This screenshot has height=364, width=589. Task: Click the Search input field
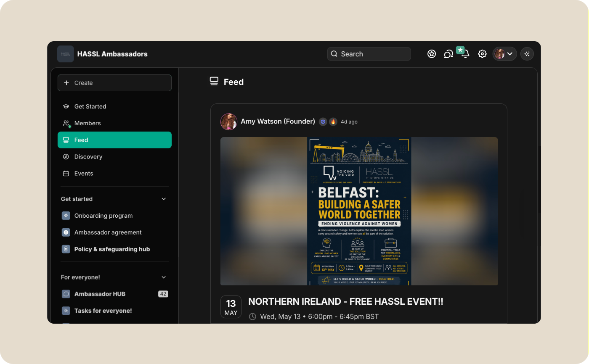click(x=369, y=54)
